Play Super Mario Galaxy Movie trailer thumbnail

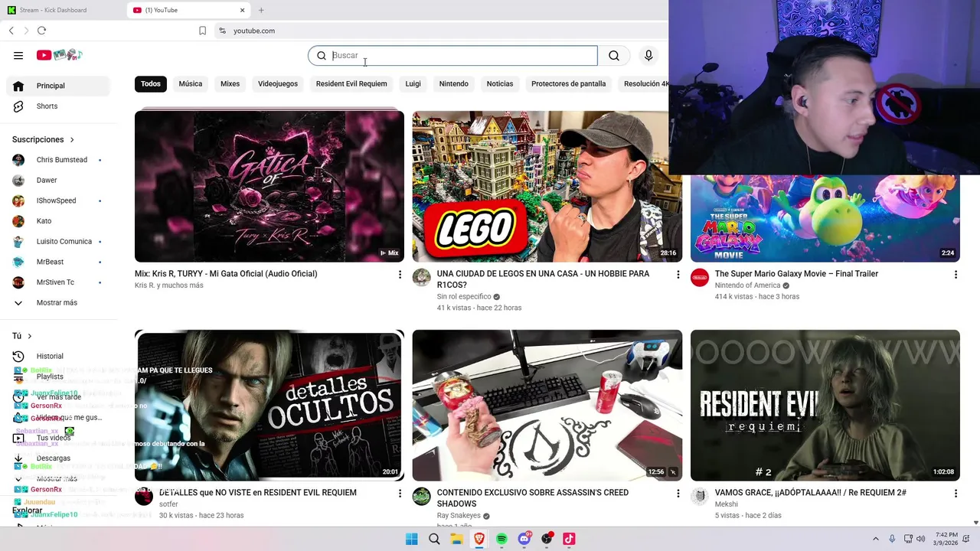[x=825, y=219]
